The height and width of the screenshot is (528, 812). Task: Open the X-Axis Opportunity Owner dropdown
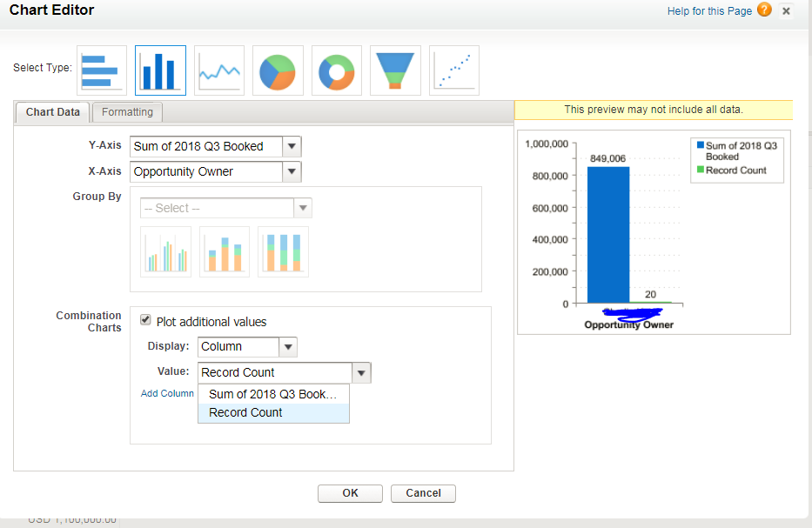click(x=292, y=171)
